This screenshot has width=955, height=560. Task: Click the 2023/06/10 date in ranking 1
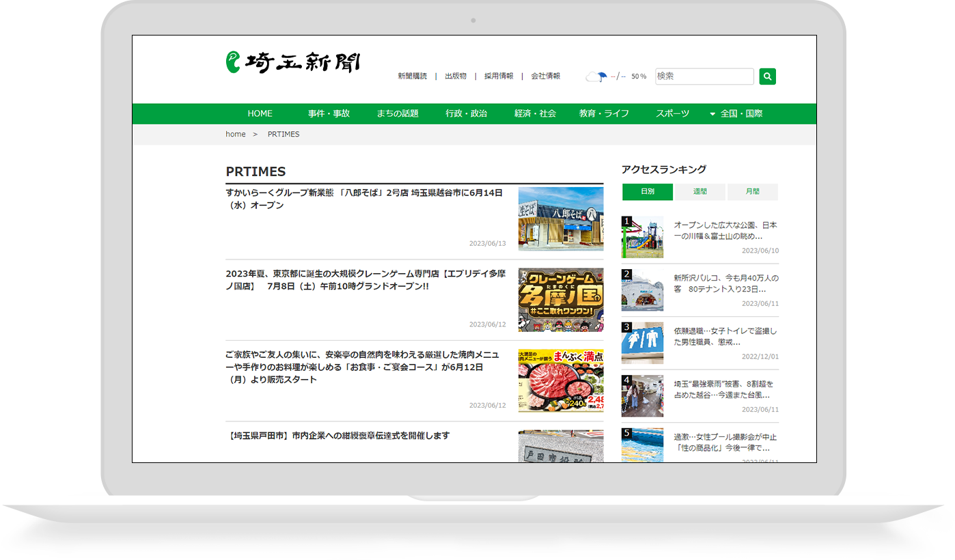tap(760, 251)
